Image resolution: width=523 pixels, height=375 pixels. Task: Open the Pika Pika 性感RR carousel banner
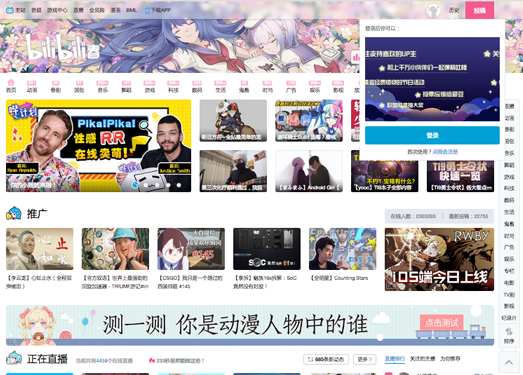coord(98,146)
